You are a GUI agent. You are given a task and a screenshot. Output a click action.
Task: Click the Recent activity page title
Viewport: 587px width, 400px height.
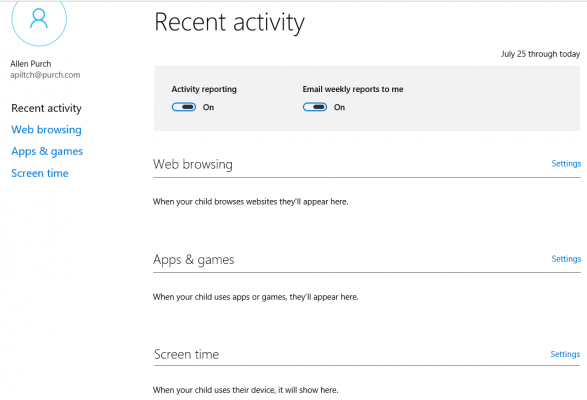coord(229,22)
